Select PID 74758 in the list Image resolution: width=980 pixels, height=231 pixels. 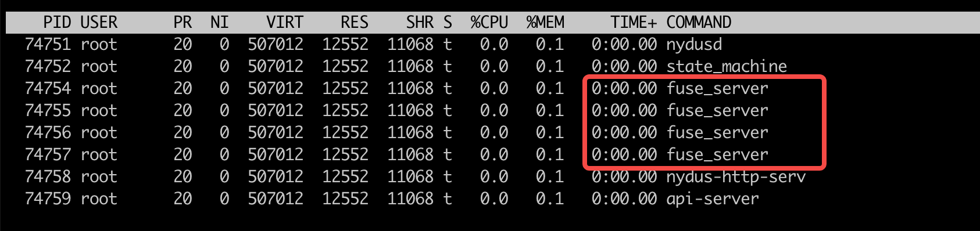pos(48,176)
